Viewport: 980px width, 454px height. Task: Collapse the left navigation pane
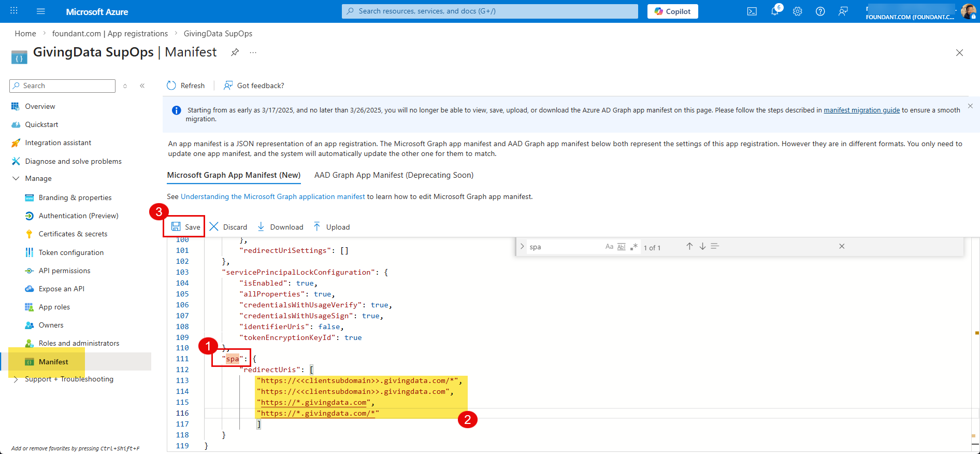point(142,86)
